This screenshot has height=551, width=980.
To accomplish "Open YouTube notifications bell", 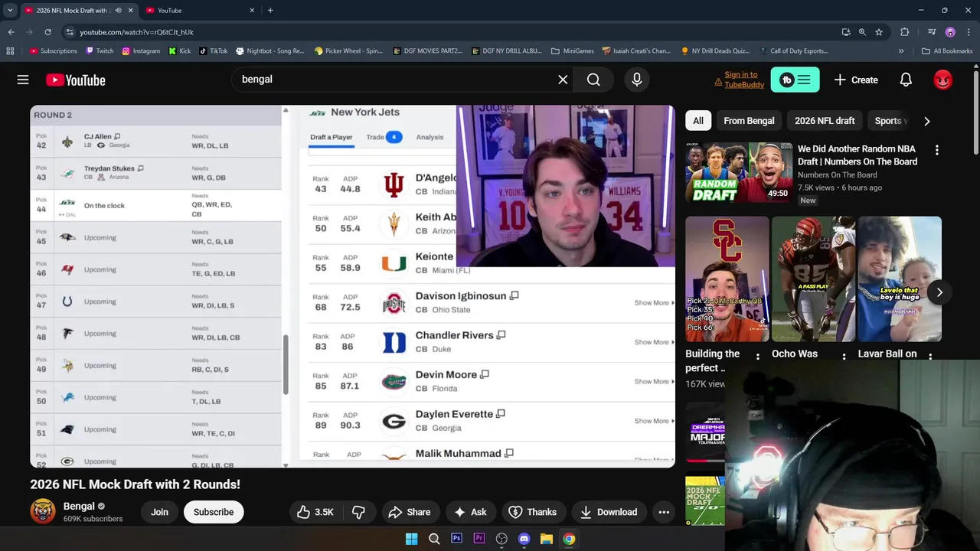I will [906, 80].
